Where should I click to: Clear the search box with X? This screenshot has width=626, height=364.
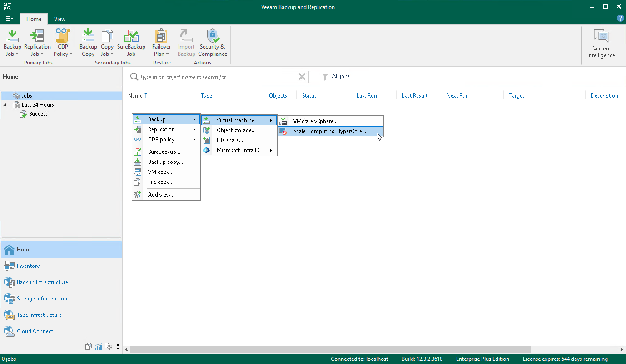[302, 77]
